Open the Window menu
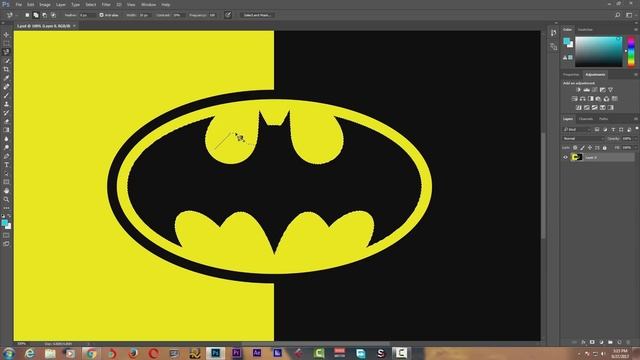 (149, 4)
